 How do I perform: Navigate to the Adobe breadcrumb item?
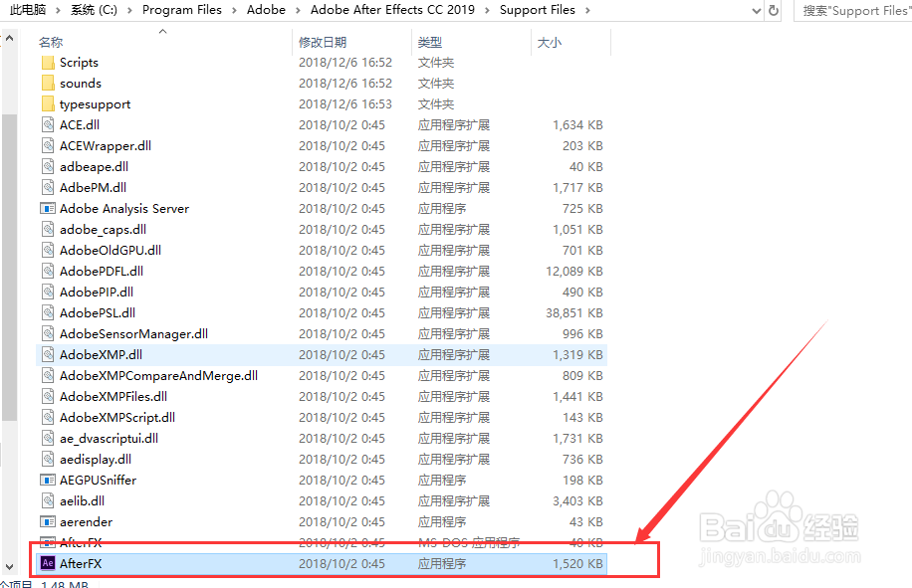[265, 10]
